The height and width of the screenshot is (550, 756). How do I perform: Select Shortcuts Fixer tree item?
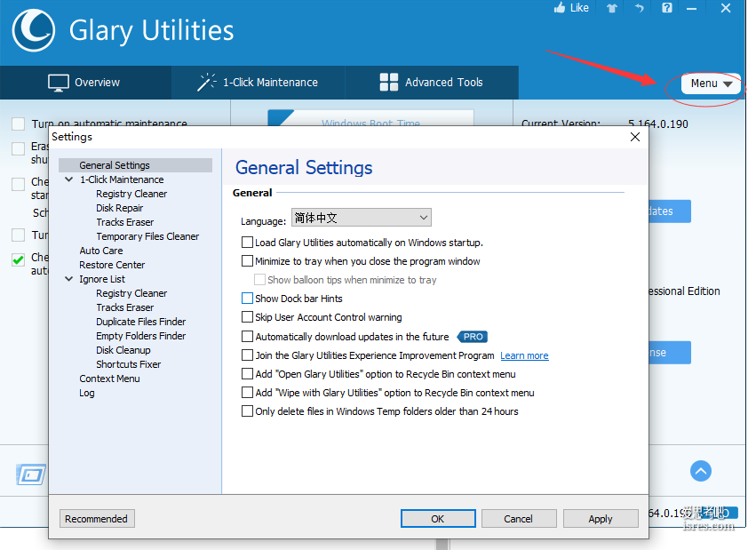(129, 364)
